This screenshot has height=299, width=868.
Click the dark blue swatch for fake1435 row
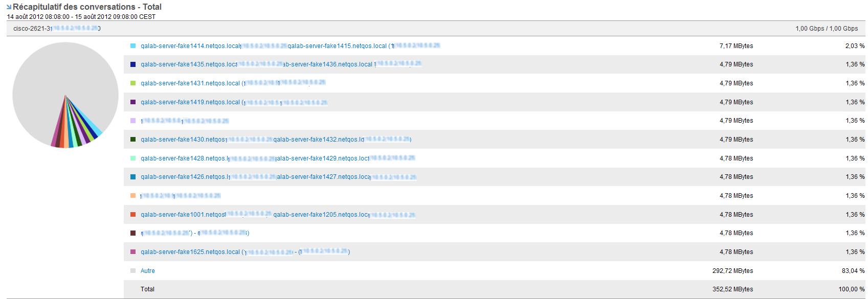pos(133,64)
